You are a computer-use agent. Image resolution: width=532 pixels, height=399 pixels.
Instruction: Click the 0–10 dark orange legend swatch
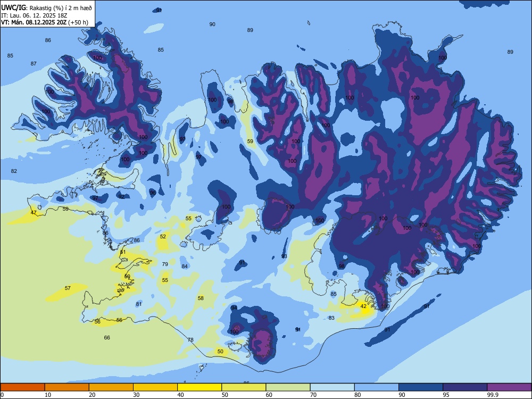(22, 387)
